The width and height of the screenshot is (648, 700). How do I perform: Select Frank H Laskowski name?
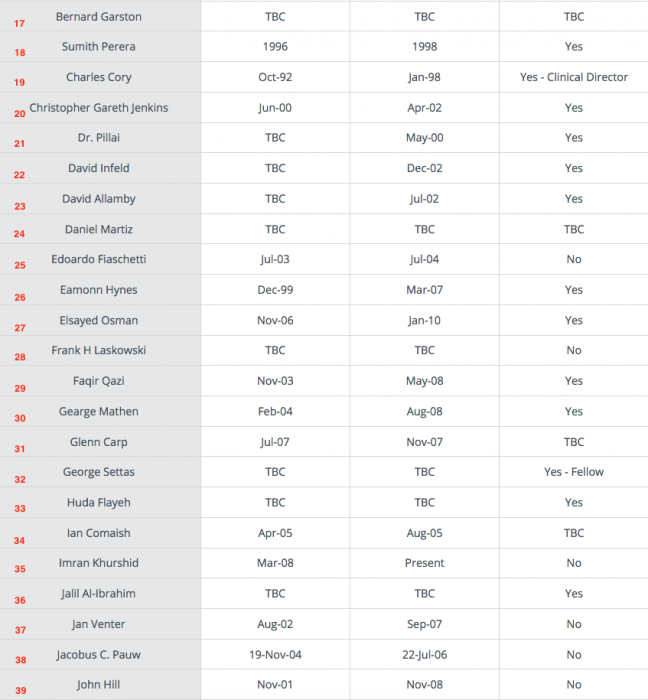99,350
